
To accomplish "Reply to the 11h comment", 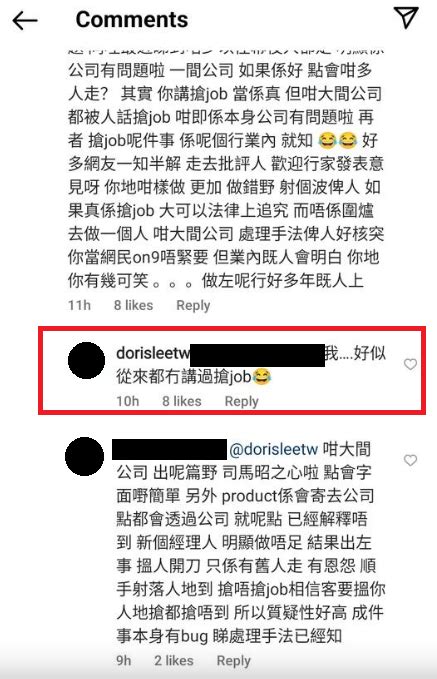I will pyautogui.click(x=193, y=305).
